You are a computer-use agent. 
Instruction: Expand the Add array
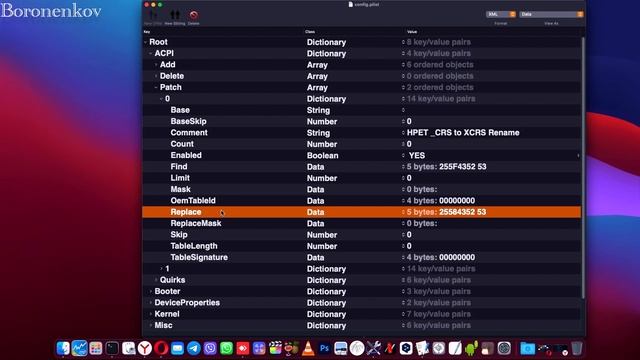(156, 65)
